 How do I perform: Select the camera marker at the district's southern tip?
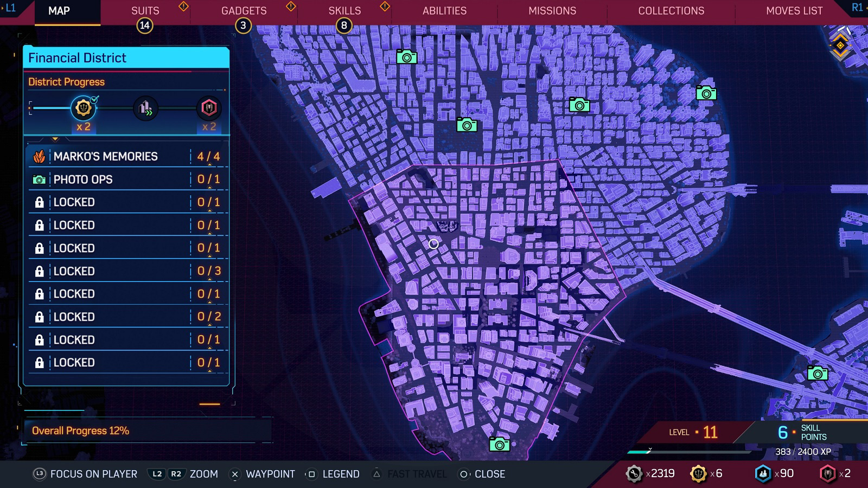499,444
